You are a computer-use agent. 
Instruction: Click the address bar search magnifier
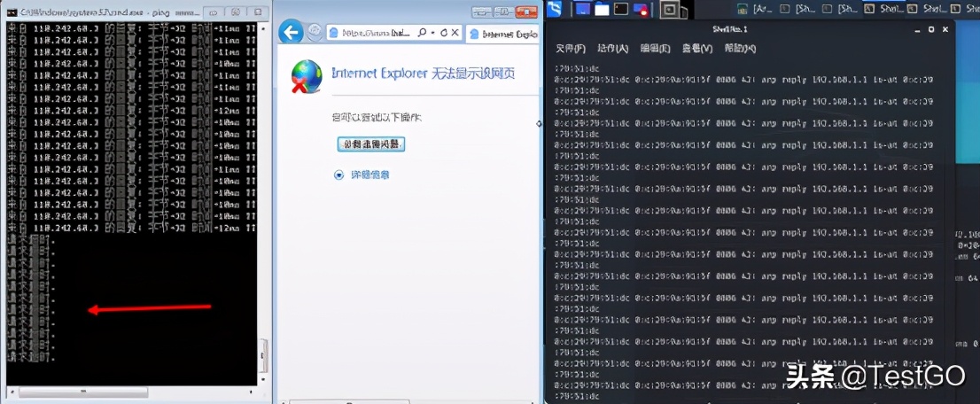(422, 33)
